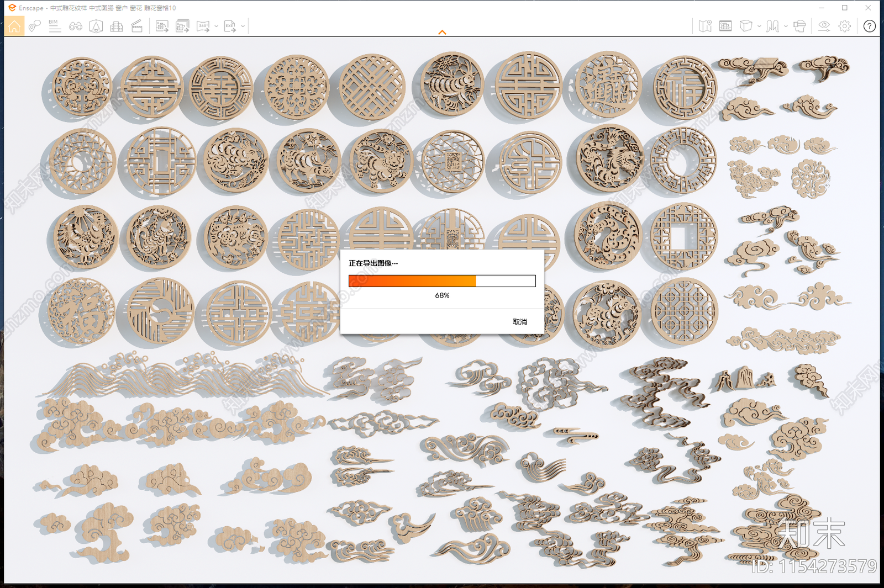Collapse the toolbar with orange chevron
Screen dimensions: 884x588
coord(442,33)
